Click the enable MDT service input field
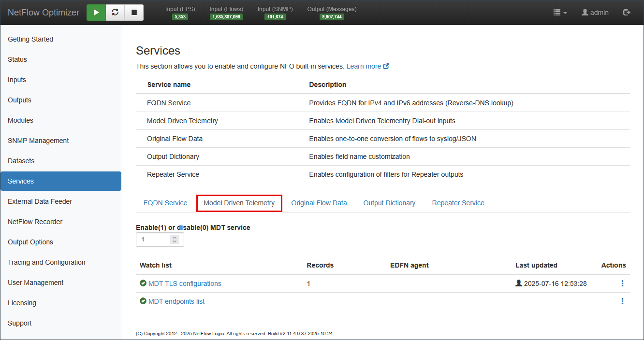This screenshot has height=340, width=644. (x=154, y=240)
